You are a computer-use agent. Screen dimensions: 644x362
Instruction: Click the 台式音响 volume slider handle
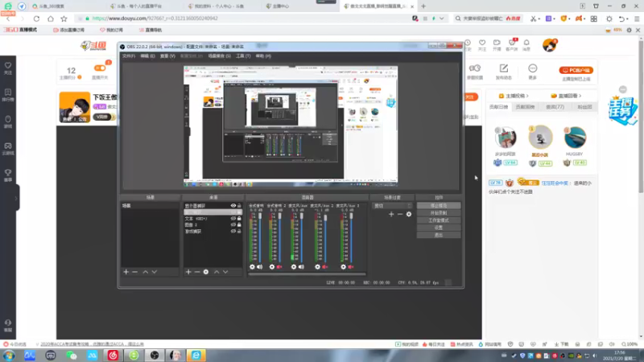[259, 216]
